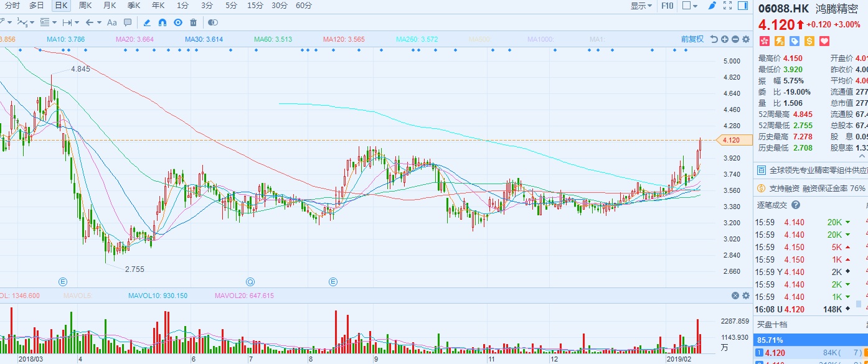
Task: Switch to the 周K weekly chart tab
Action: (x=85, y=6)
